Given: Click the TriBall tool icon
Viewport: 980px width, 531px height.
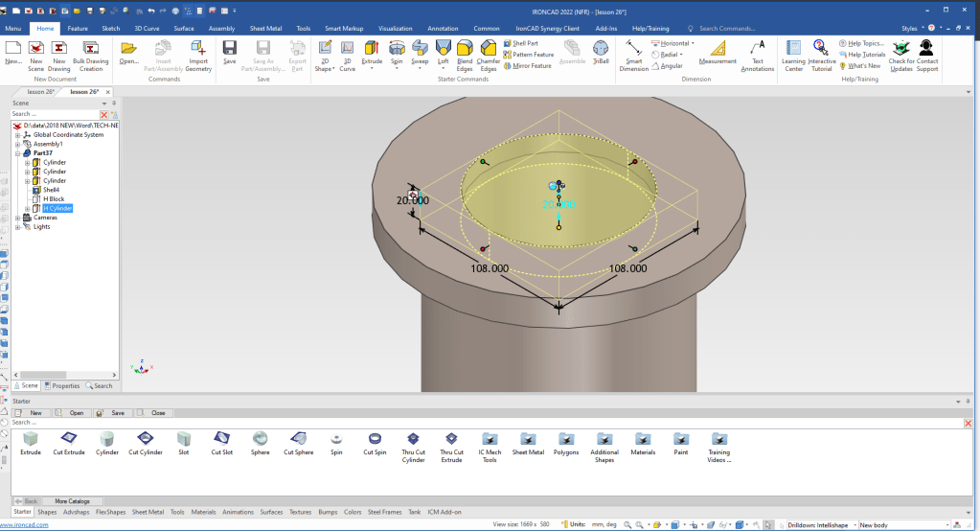Looking at the screenshot, I should 601,50.
